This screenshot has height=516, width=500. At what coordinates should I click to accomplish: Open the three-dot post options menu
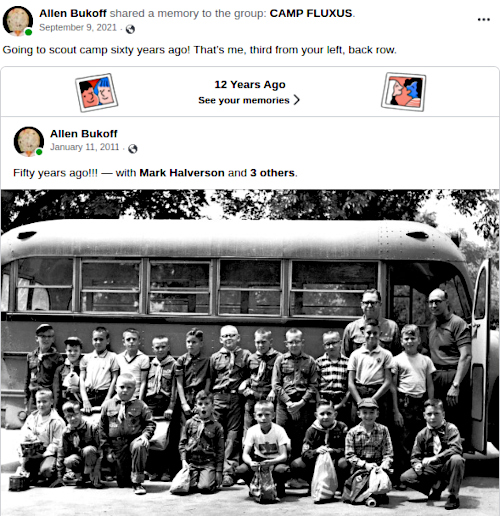pos(483,19)
